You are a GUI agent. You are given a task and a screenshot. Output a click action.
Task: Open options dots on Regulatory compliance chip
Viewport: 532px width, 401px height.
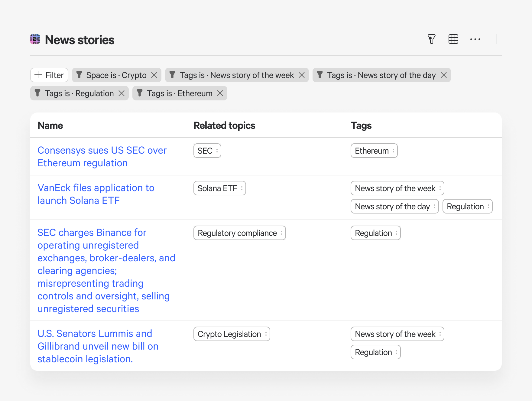pyautogui.click(x=282, y=233)
